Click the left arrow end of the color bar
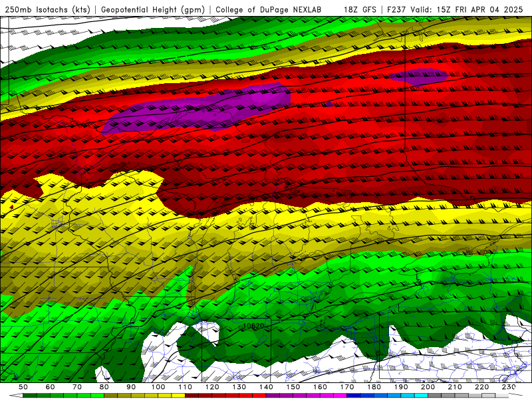532x399 pixels. (x=16, y=396)
